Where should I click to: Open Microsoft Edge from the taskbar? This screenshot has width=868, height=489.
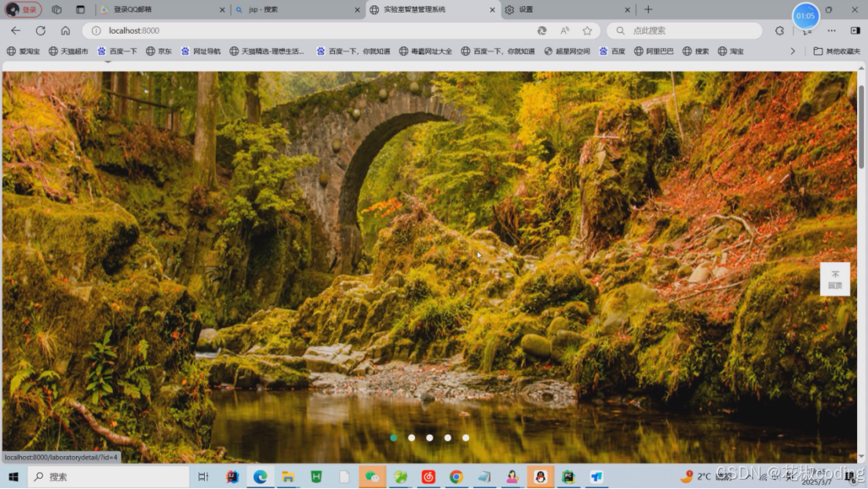261,476
